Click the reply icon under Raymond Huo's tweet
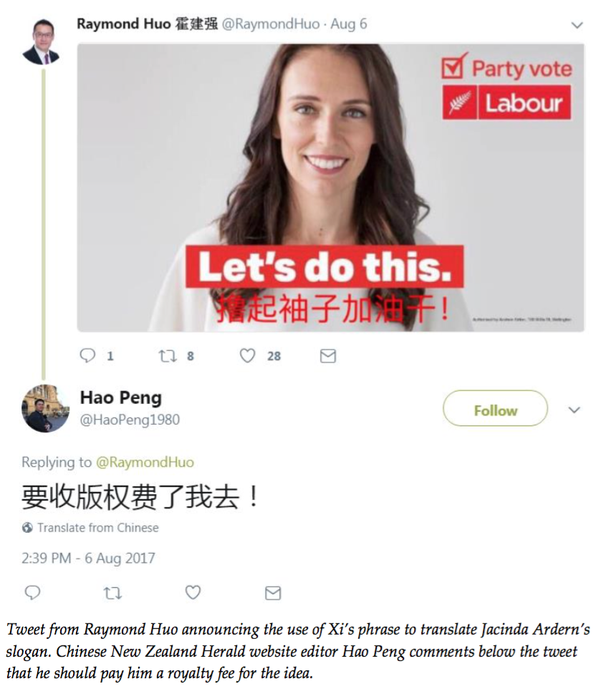The height and width of the screenshot is (689, 616). (87, 355)
